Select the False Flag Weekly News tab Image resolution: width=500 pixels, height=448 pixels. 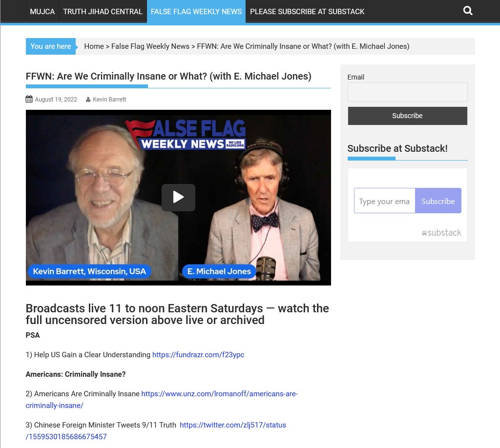196,12
